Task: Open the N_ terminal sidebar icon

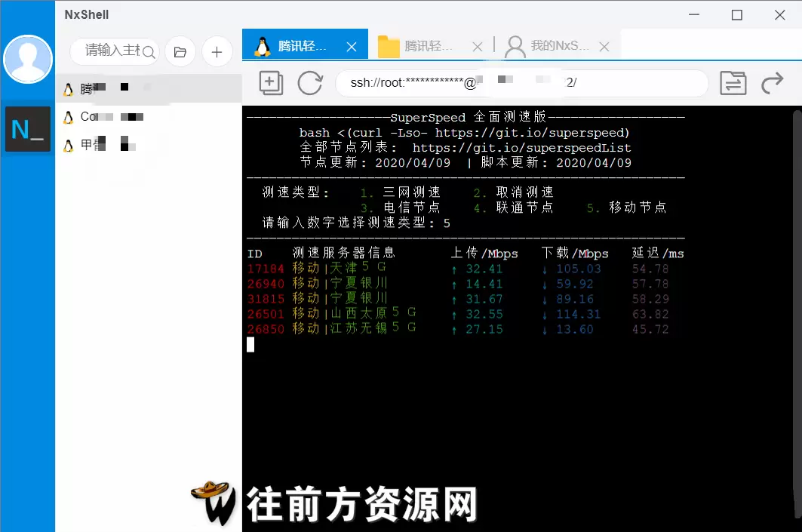Action: [28, 129]
